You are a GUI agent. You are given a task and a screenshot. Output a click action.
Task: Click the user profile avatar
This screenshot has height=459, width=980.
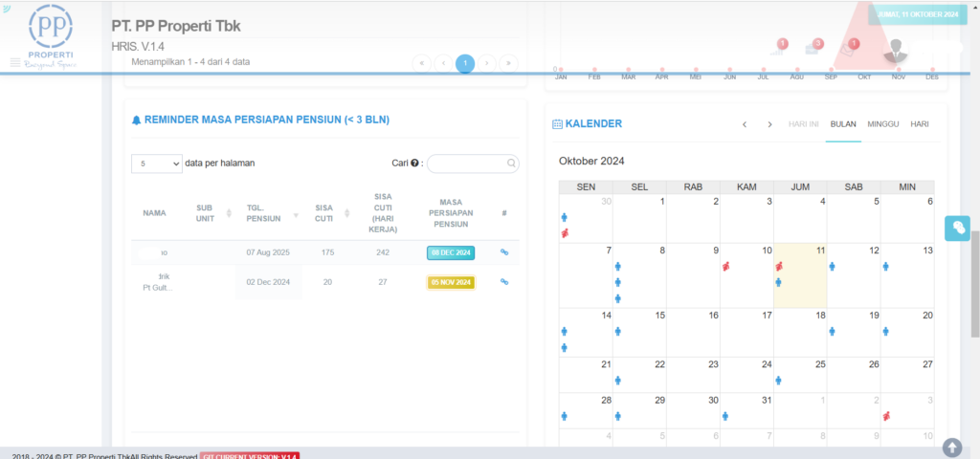pos(896,52)
